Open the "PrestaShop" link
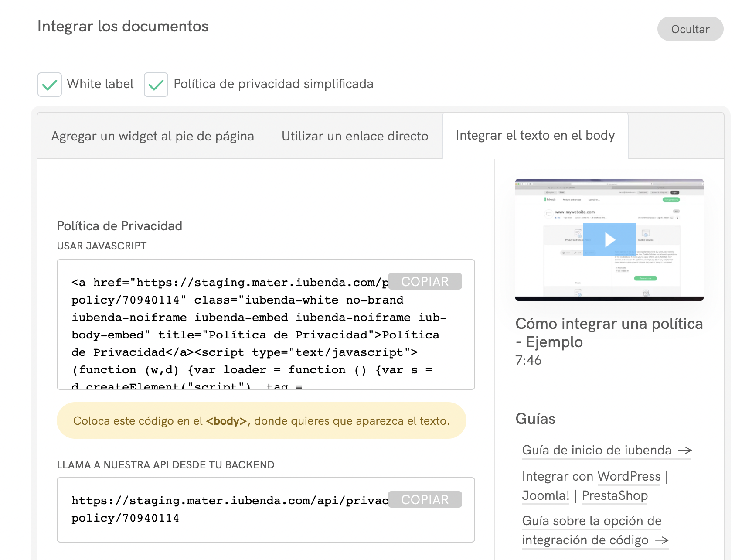735x560 pixels. pos(615,495)
